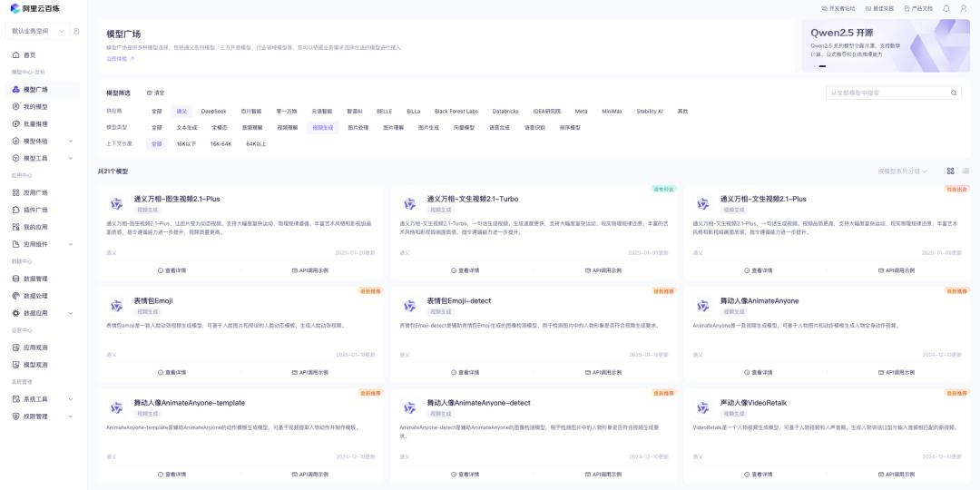
Task: Expand the 模型工具 sidebar section
Action: click(71, 158)
